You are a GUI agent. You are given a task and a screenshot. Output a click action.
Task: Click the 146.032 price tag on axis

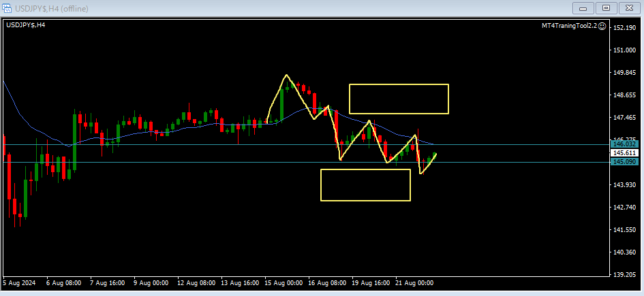coord(624,144)
